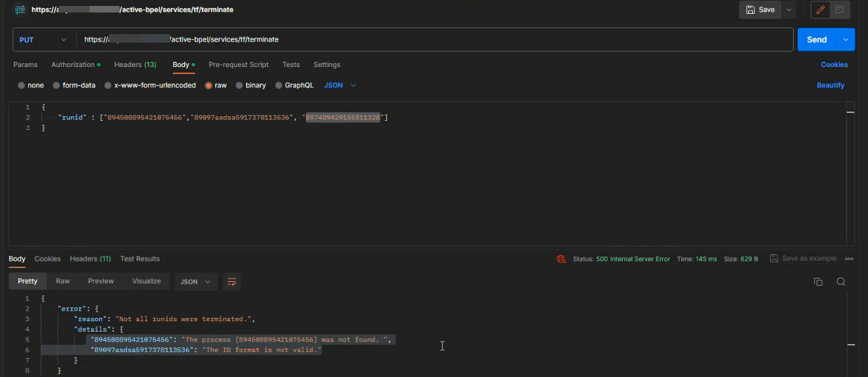
Task: Send the request with the Send button
Action: (x=817, y=39)
